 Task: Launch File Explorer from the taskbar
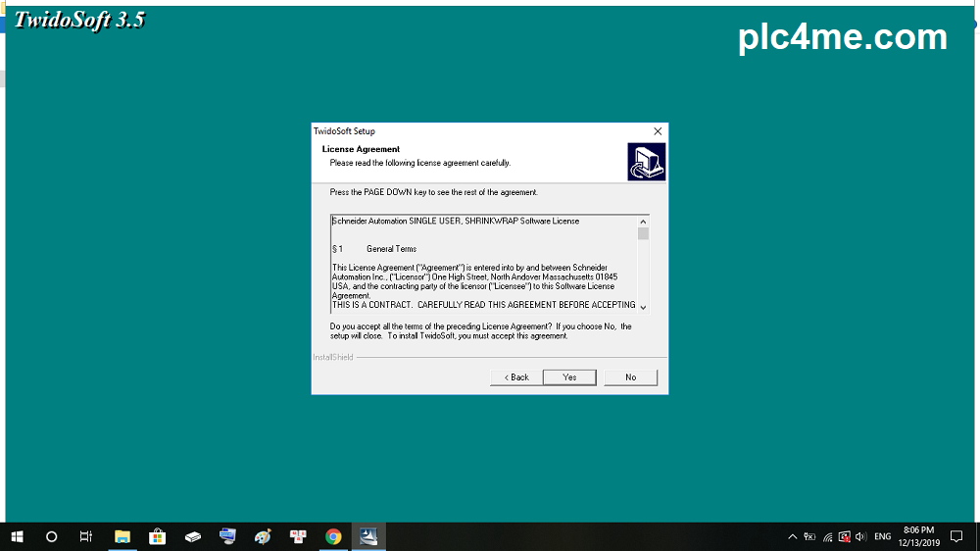[122, 536]
